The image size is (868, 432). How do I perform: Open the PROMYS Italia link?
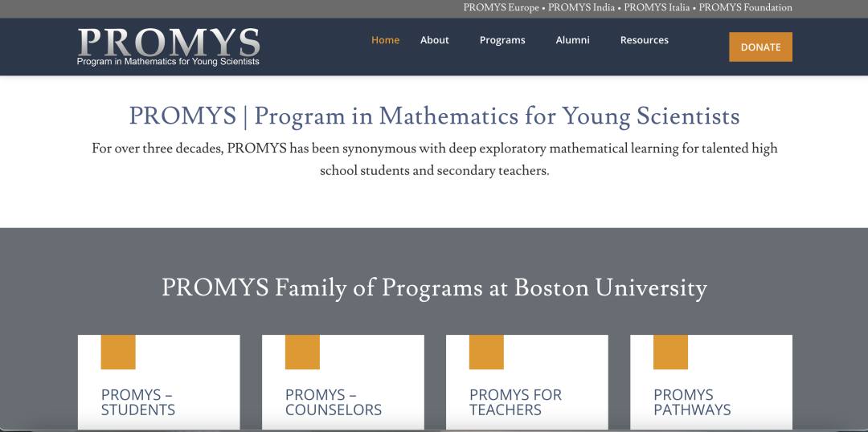point(657,8)
